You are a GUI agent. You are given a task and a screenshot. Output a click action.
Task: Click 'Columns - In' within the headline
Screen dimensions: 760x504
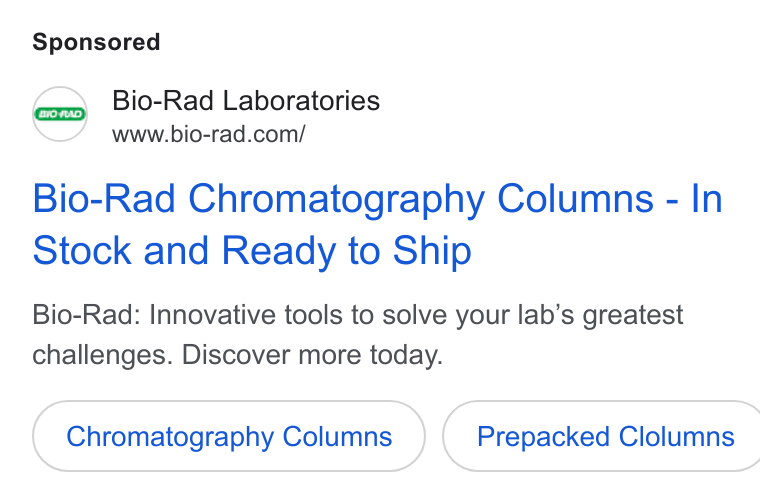pos(610,198)
